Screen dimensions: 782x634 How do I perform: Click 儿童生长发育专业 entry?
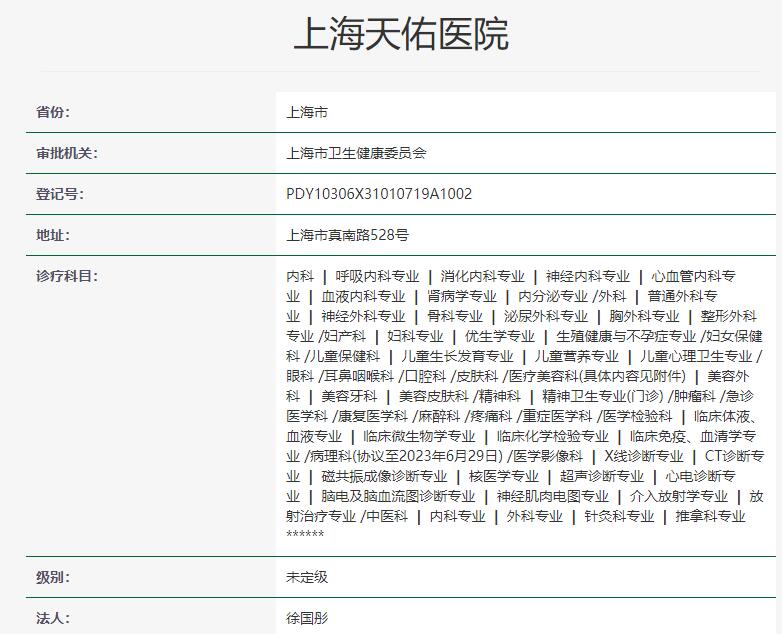click(457, 356)
